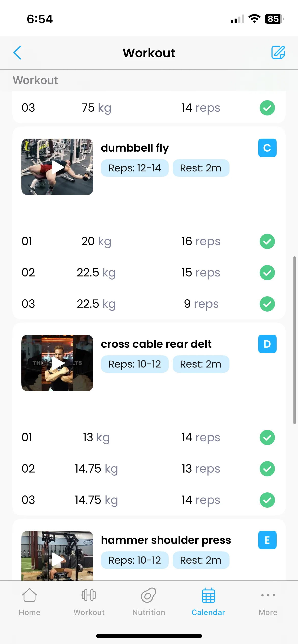Open the Home tab icon
The image size is (298, 644).
[x=30, y=595]
